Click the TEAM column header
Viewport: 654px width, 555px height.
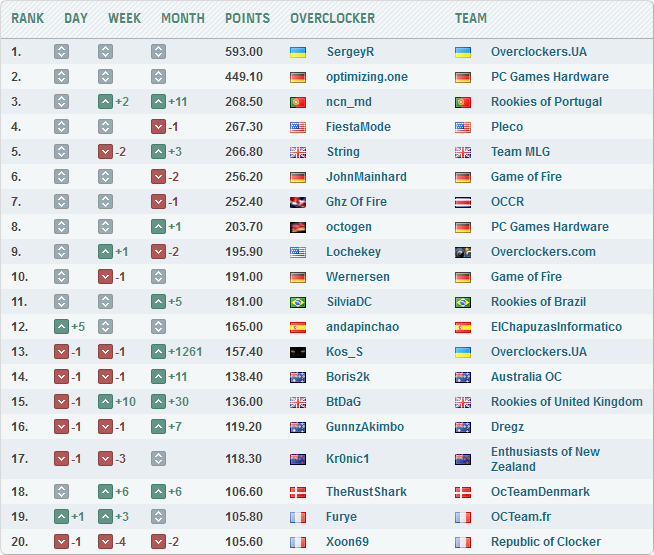pyautogui.click(x=471, y=18)
